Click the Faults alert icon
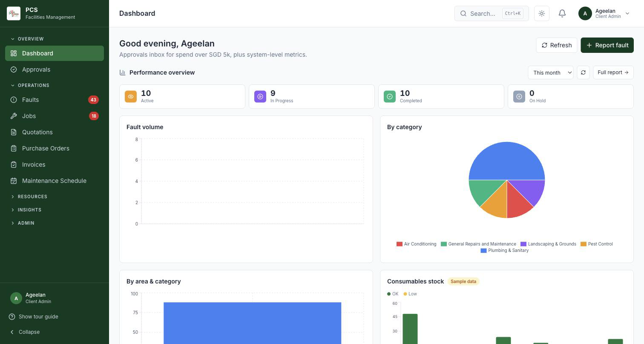 click(x=14, y=100)
